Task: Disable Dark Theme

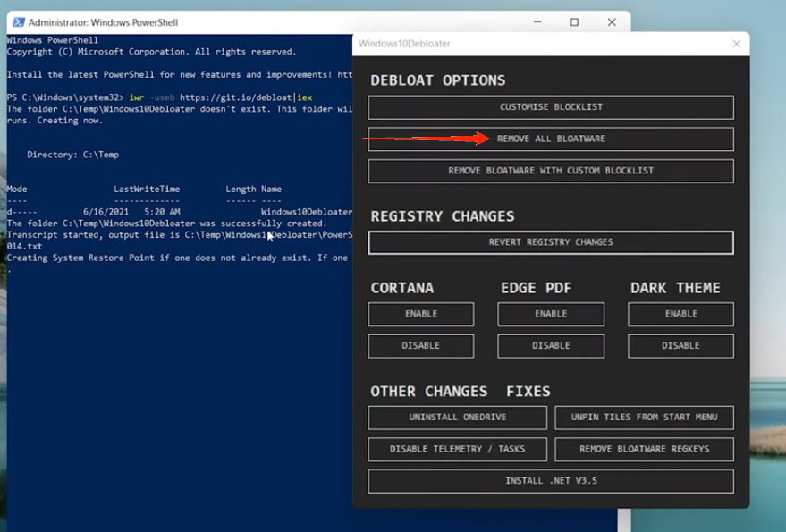Action: 680,346
